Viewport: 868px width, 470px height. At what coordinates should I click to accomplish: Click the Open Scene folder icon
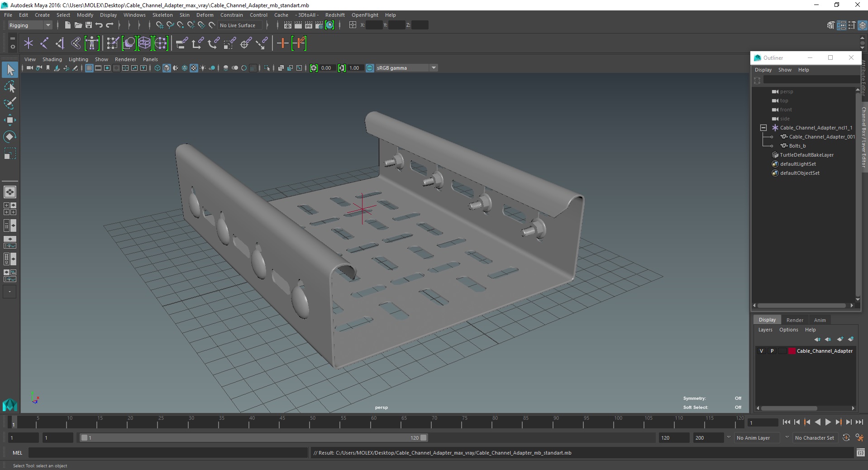pos(78,25)
